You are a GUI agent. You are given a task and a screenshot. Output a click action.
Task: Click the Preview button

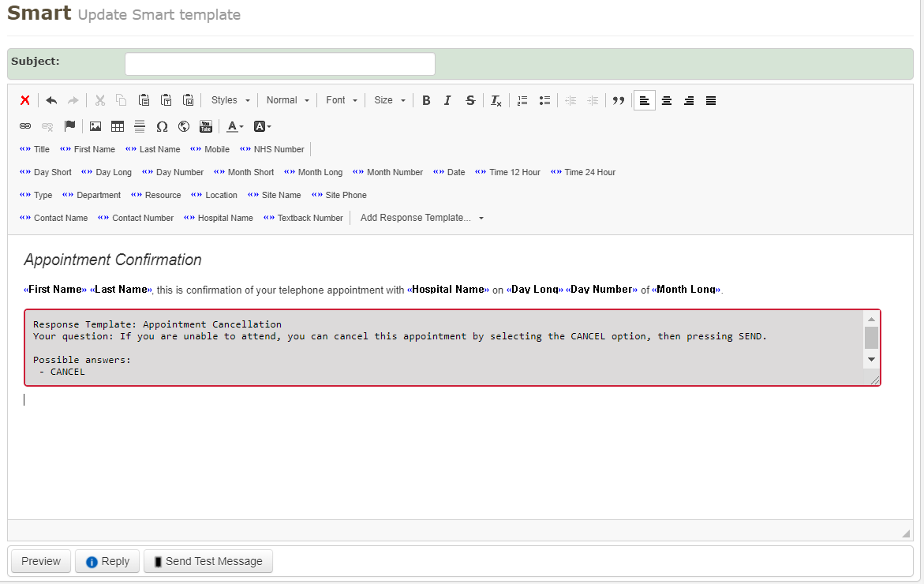coord(41,561)
